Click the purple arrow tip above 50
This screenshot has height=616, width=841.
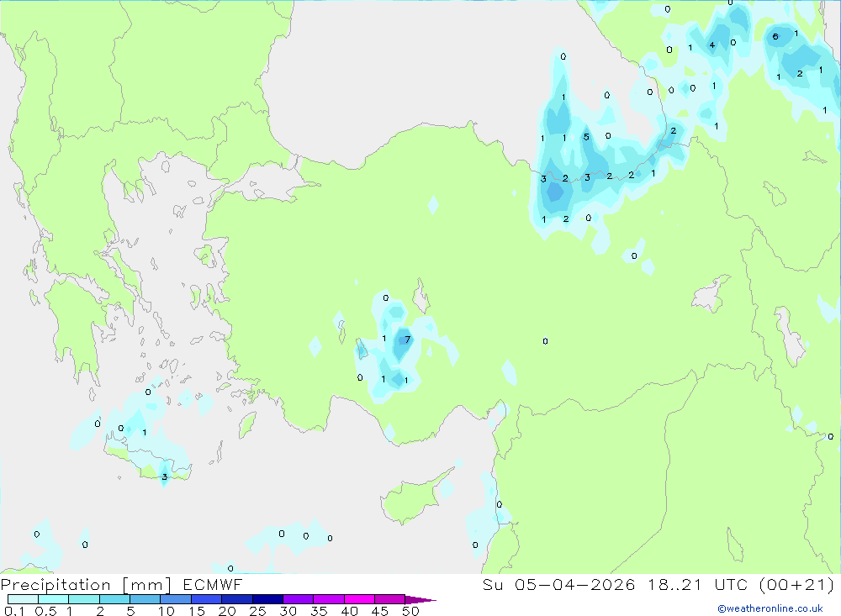pyautogui.click(x=420, y=600)
